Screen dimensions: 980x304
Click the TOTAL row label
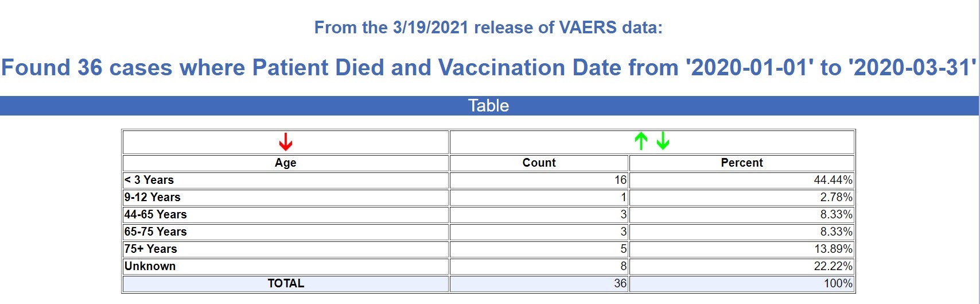285,283
